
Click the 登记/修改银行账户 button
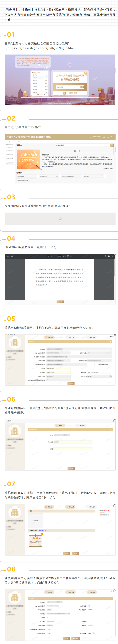[103, 365]
